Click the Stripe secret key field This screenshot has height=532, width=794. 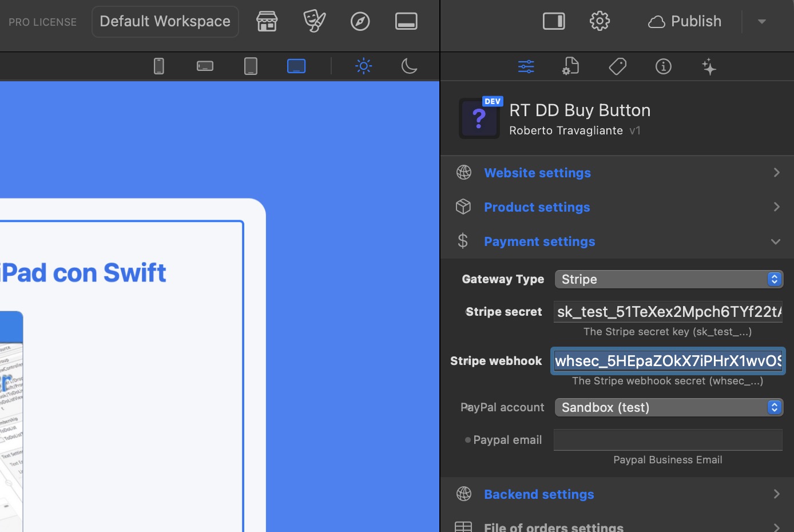(x=668, y=312)
